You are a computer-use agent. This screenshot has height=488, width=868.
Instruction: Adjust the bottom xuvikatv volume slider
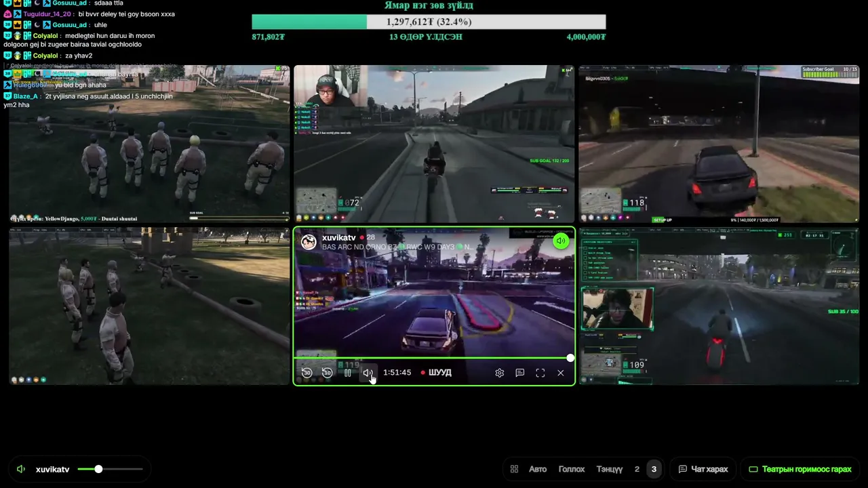110,469
